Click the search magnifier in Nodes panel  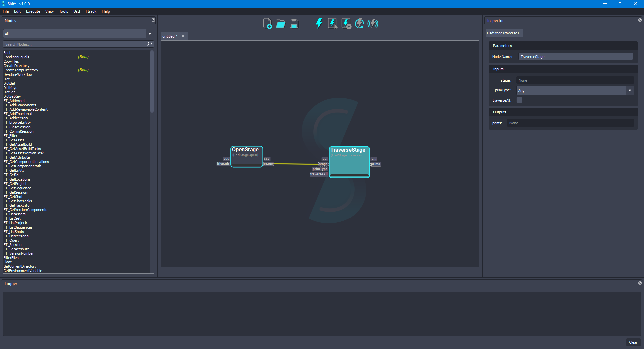(149, 44)
